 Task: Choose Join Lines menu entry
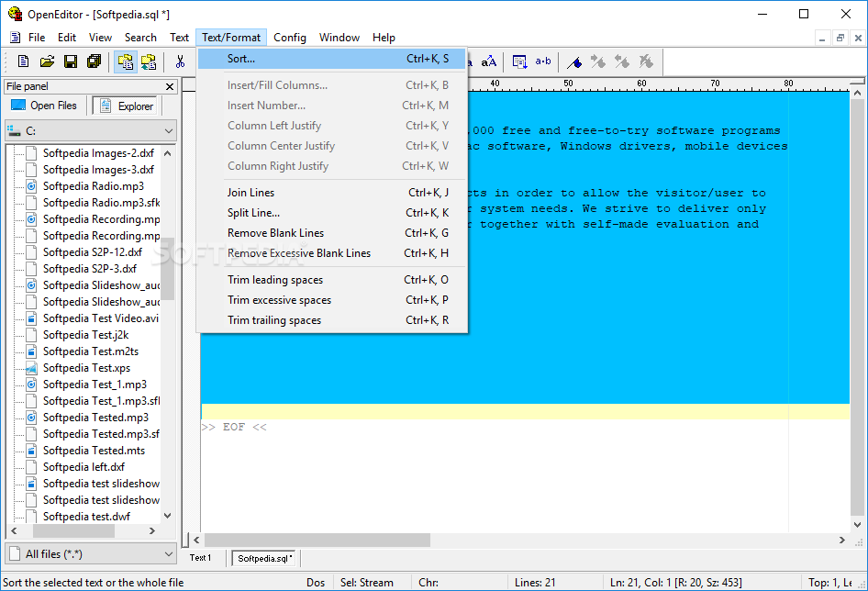point(331,193)
